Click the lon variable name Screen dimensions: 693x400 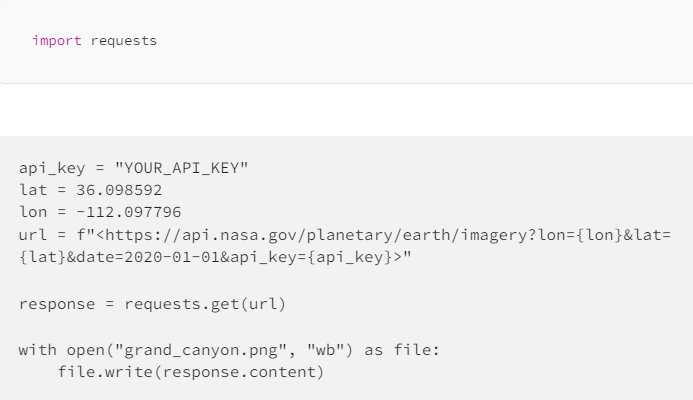pos(33,212)
